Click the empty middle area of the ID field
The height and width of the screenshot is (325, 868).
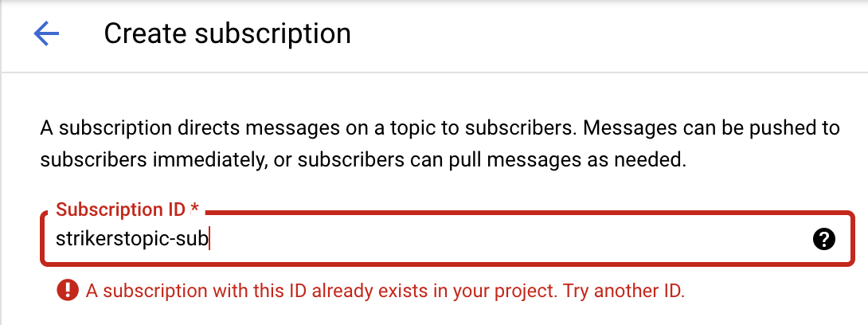click(510, 238)
